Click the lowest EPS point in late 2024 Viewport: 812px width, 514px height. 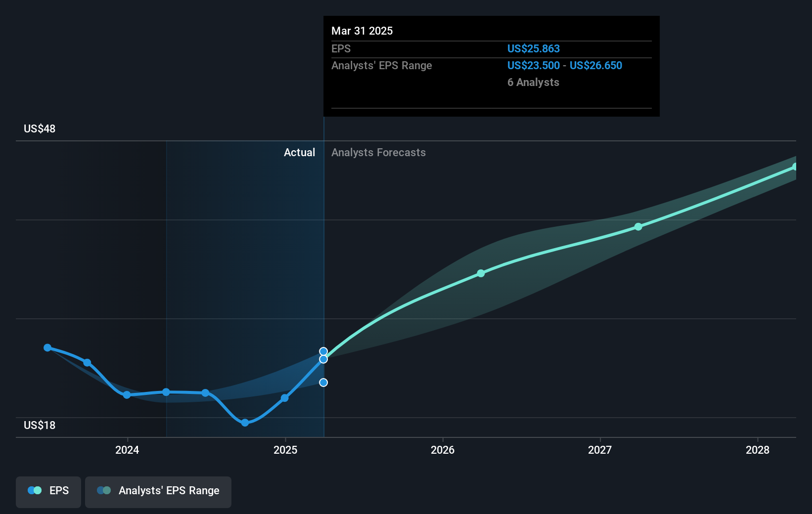coord(245,423)
